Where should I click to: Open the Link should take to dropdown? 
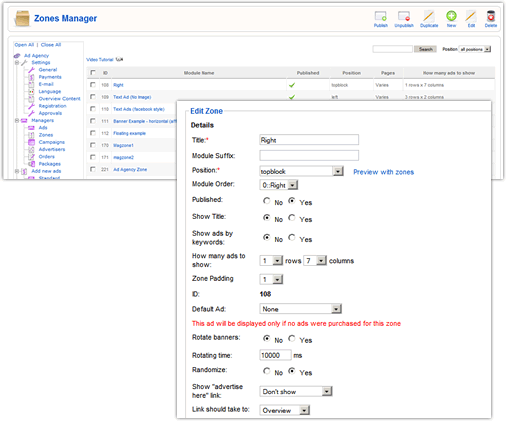285,410
